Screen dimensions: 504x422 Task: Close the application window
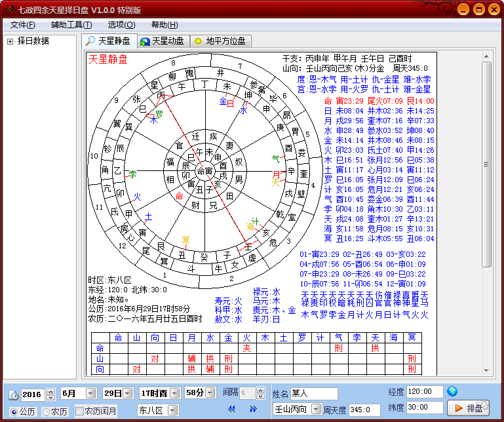tap(494, 9)
